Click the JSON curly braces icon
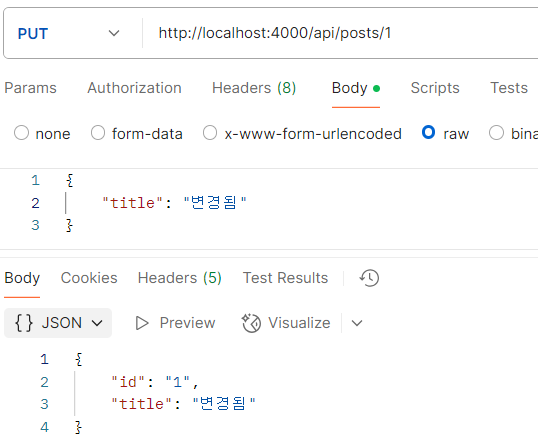 tap(24, 323)
